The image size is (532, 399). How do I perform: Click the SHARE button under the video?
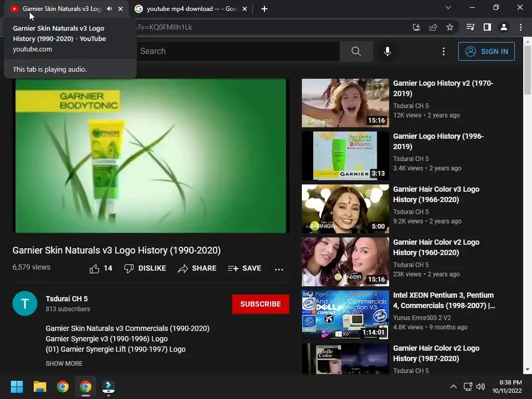pyautogui.click(x=197, y=269)
